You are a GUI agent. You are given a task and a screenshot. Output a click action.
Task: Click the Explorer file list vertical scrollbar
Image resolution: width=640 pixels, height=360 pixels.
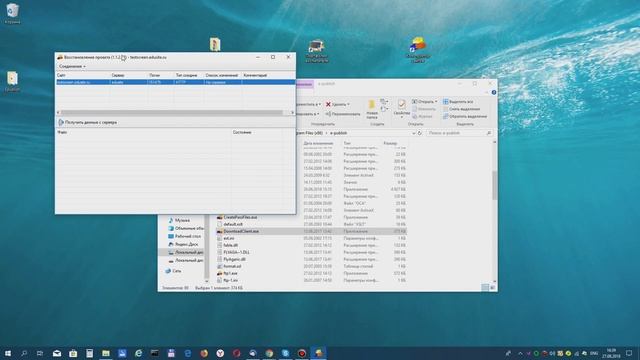[x=495, y=186]
